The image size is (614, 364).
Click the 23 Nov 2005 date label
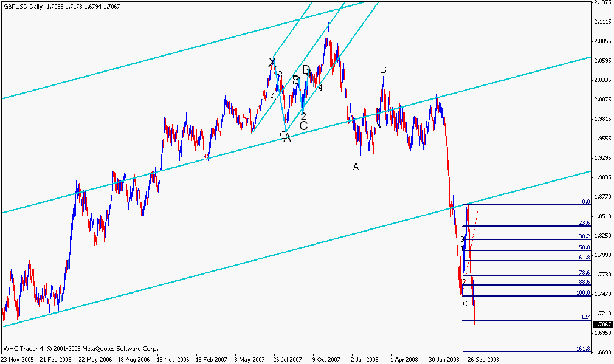coord(17,359)
